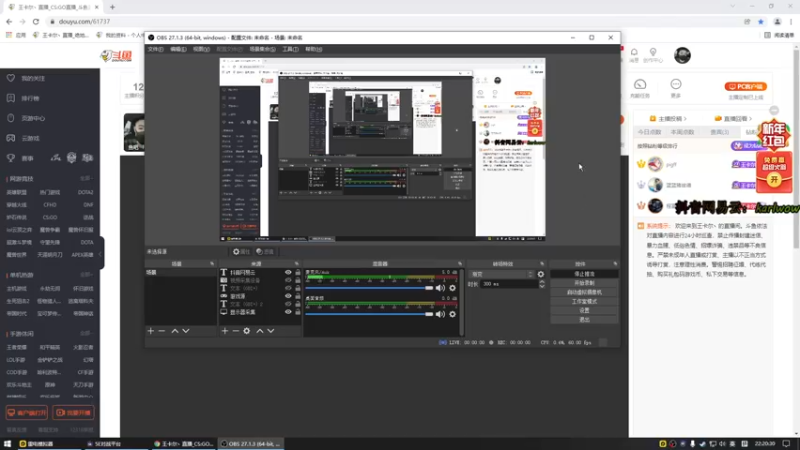This screenshot has height=450, width=800.
Task: Add a new source with the plus icon
Action: [x=225, y=331]
